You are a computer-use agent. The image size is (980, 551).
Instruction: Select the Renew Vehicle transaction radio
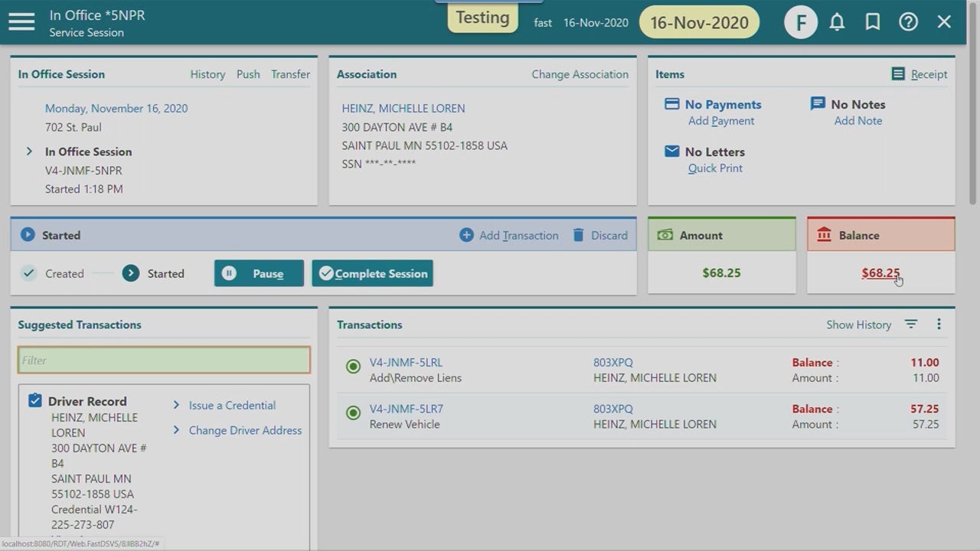coord(353,413)
